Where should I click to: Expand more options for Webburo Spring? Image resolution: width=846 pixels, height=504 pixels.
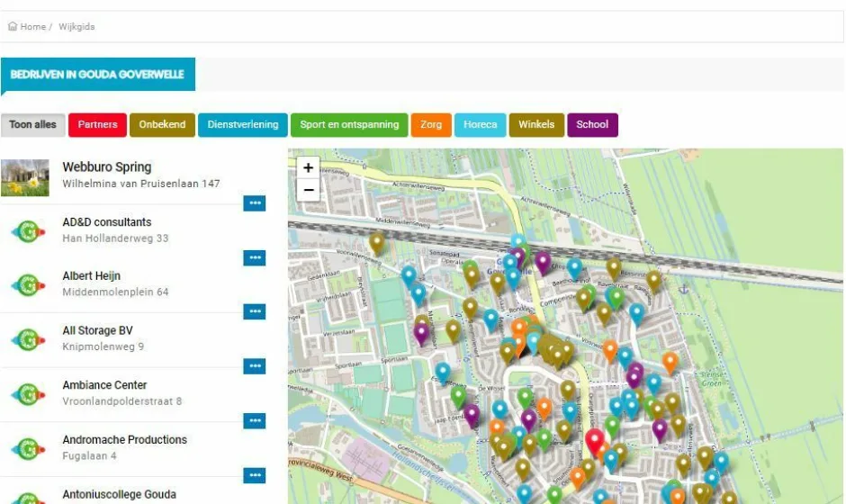[255, 203]
